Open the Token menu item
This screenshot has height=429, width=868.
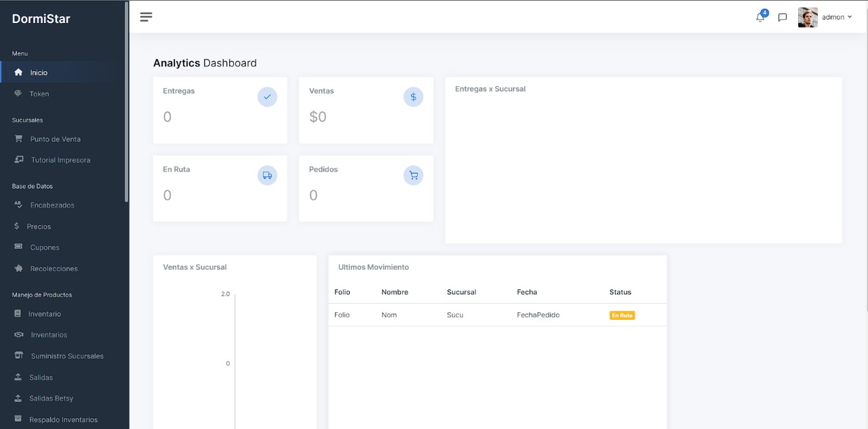[x=39, y=94]
